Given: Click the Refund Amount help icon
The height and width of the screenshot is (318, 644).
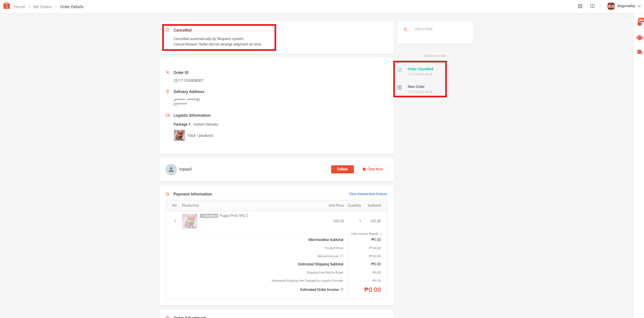Looking at the screenshot, I should coord(342,256).
